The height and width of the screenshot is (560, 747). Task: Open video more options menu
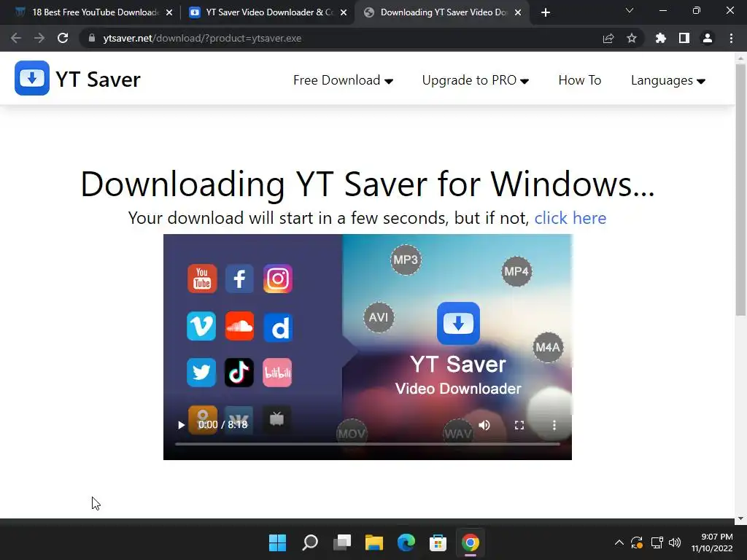(554, 425)
